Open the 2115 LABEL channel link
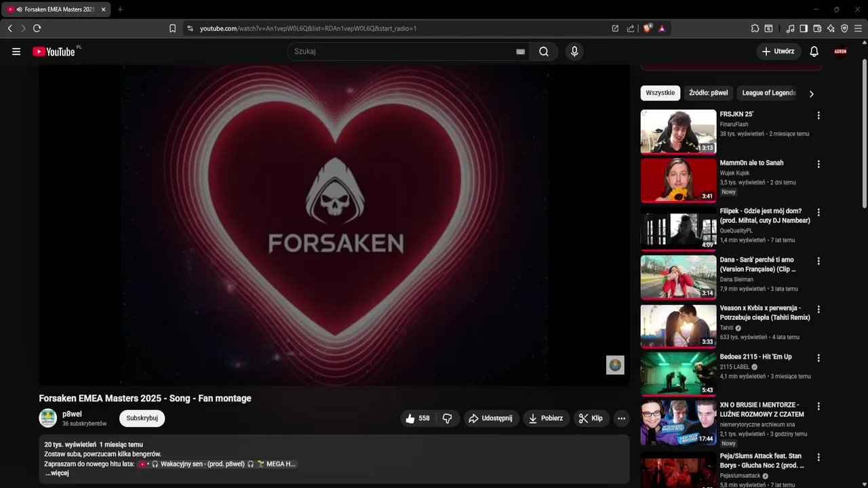The height and width of the screenshot is (488, 868). (735, 367)
